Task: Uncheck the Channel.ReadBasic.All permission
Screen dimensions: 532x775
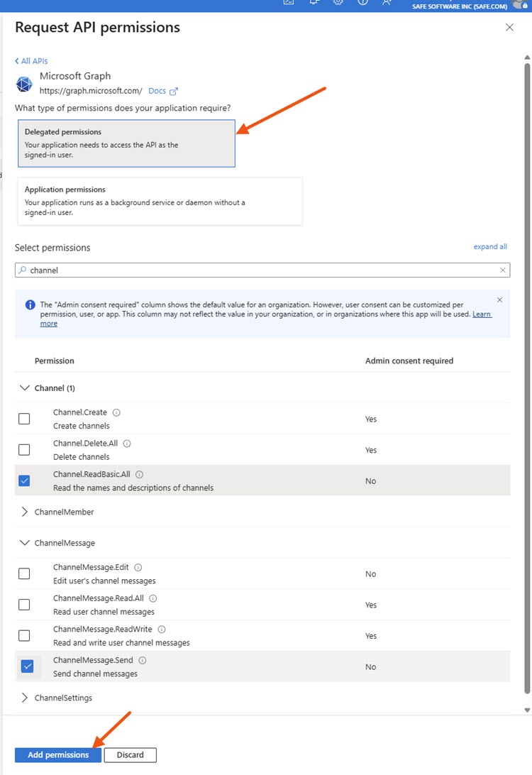Action: (24, 481)
